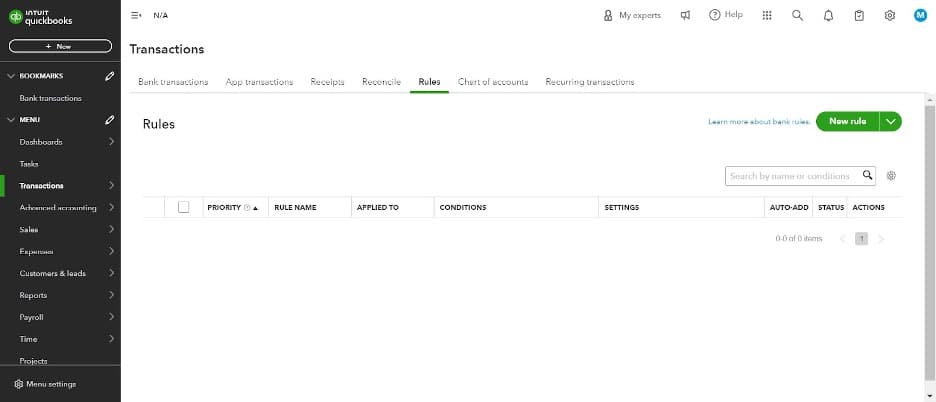
Task: Switch to Receipts tab
Action: [x=327, y=82]
